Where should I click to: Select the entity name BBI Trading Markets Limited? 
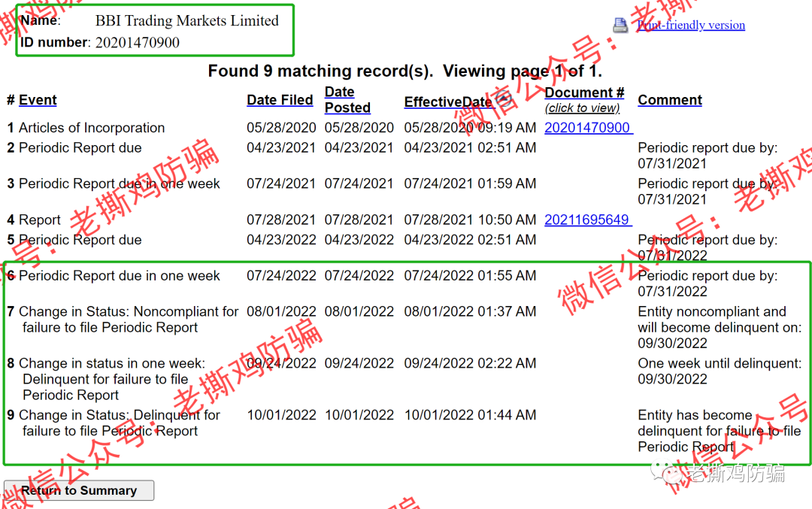[187, 21]
